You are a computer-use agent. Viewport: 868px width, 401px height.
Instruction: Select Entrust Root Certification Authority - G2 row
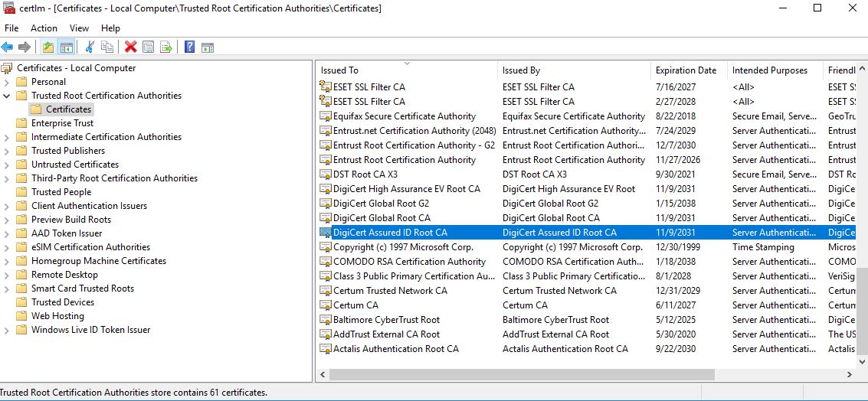tap(587, 145)
